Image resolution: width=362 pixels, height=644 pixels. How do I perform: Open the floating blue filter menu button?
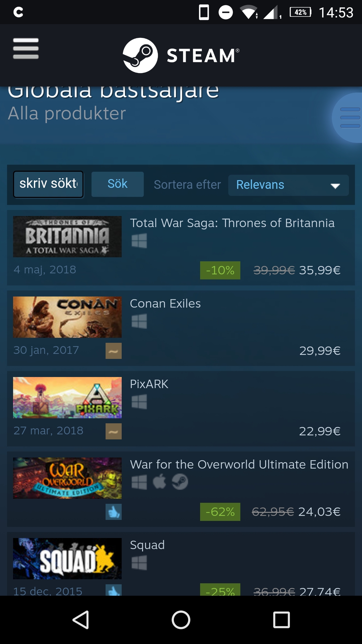click(348, 118)
